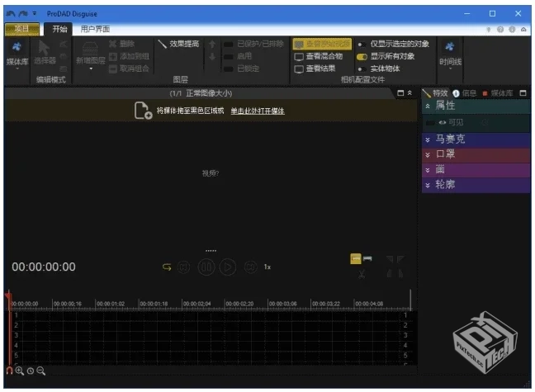
Task: Click the loop playback icon
Action: coord(167,267)
